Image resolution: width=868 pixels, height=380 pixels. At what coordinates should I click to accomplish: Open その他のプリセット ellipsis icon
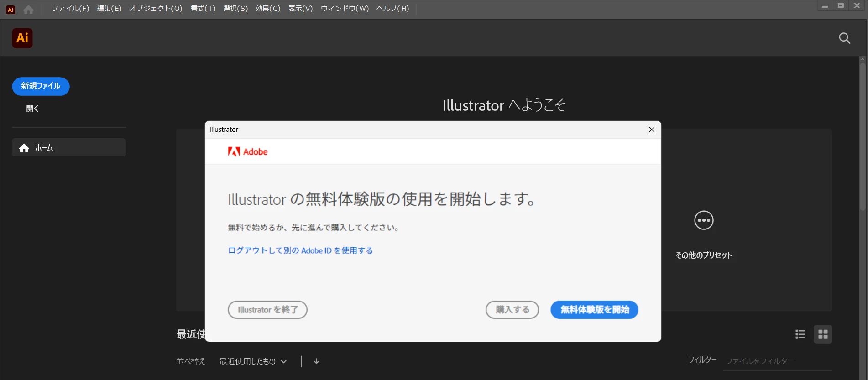[x=704, y=220]
